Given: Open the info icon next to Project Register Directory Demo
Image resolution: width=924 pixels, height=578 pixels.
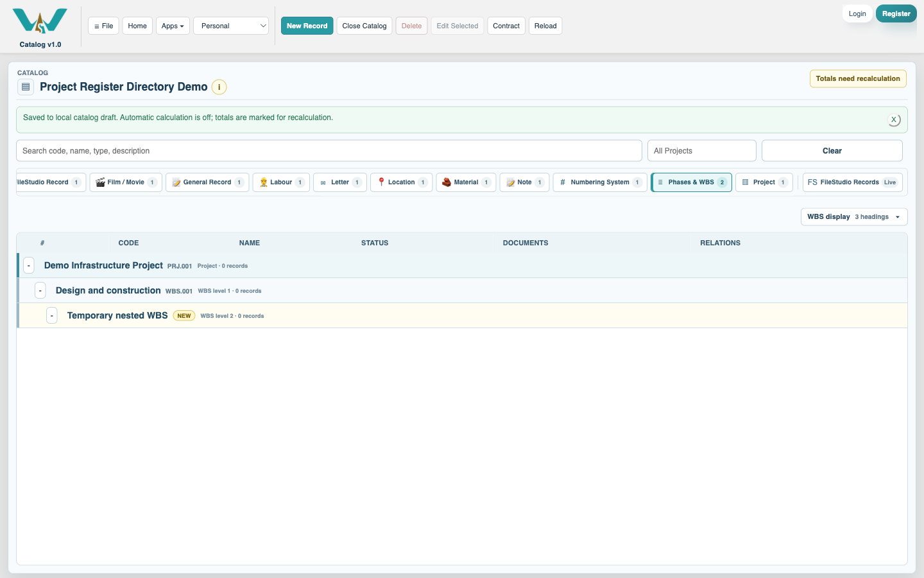Looking at the screenshot, I should click(x=219, y=87).
